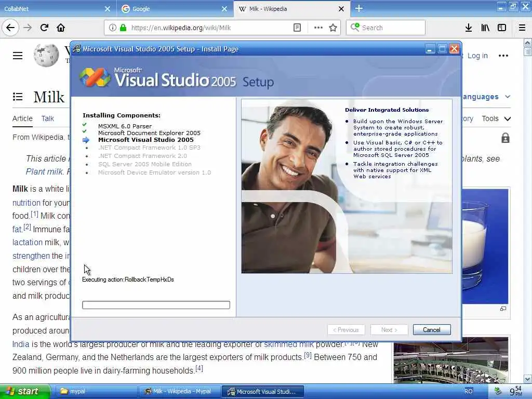This screenshot has width=532, height=399.
Task: Select 'Microsoft Device Emulator version 1.0'
Action: tap(154, 172)
